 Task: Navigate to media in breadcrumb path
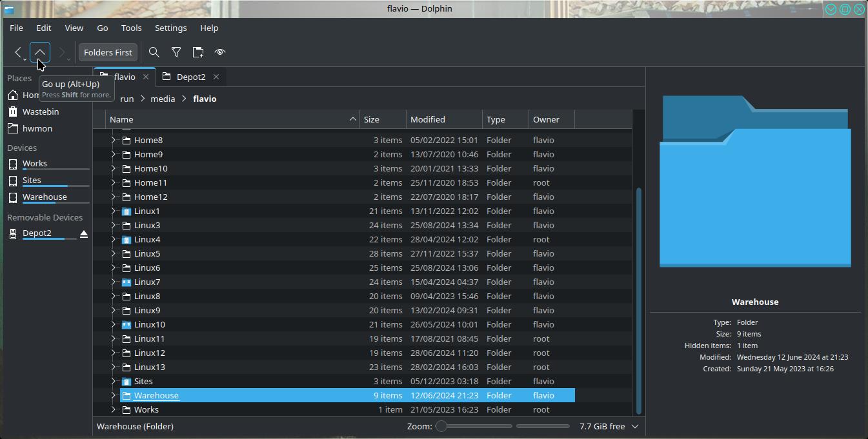(x=163, y=99)
